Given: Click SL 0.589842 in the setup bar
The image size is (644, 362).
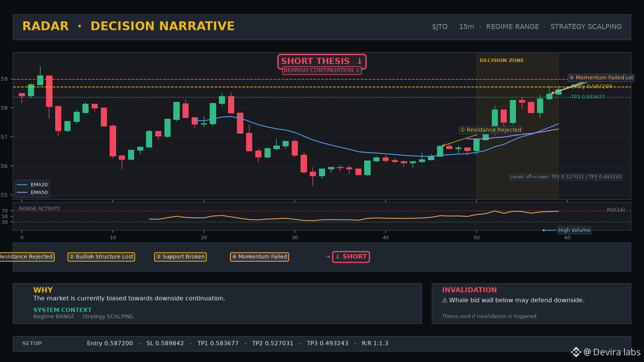Looking at the screenshot, I should (x=165, y=344).
